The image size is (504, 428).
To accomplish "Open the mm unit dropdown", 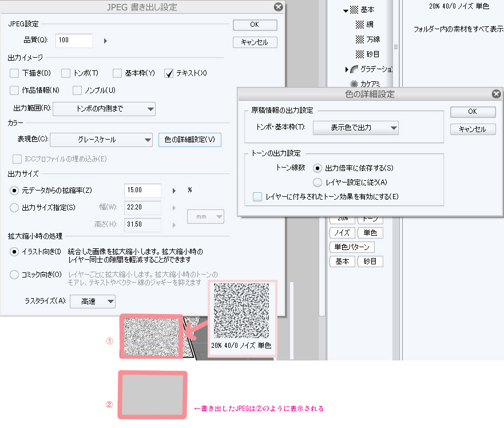I will click(206, 217).
